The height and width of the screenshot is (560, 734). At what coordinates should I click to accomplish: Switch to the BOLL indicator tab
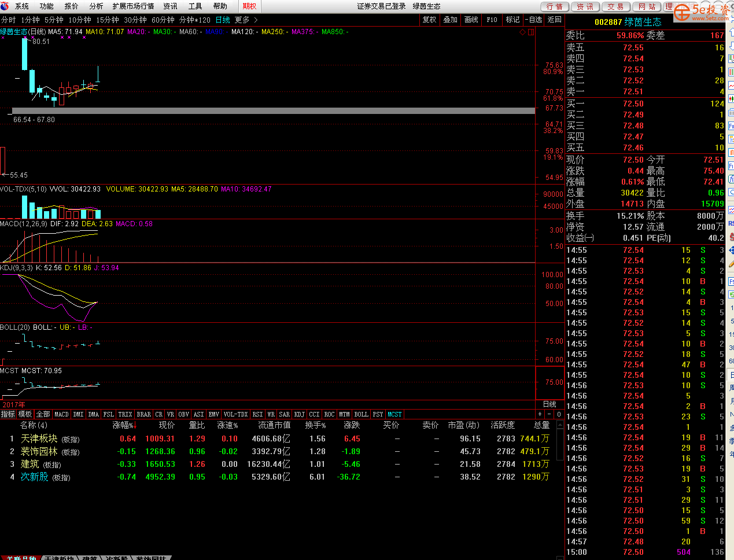(x=361, y=414)
